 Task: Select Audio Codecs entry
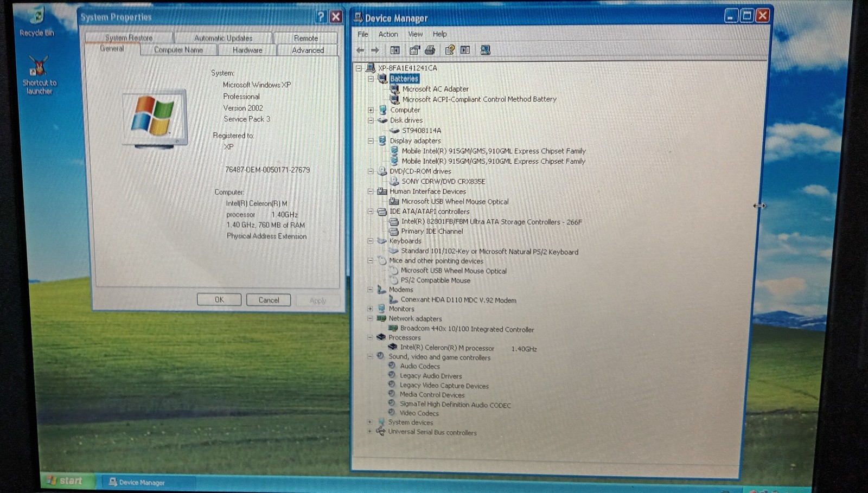[x=420, y=366]
